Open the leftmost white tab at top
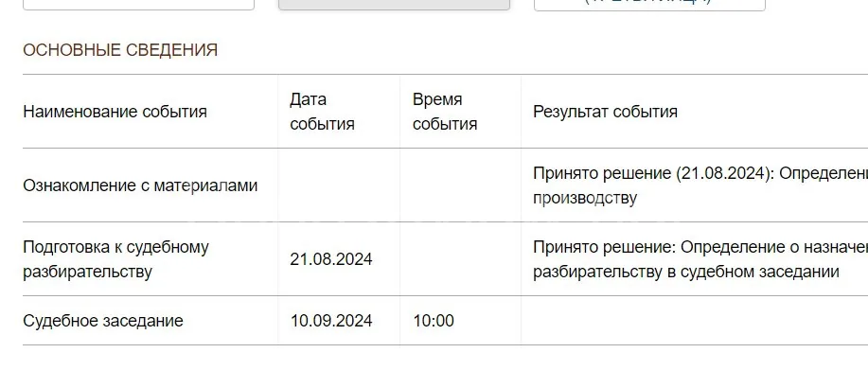868x388 pixels. coord(138,5)
